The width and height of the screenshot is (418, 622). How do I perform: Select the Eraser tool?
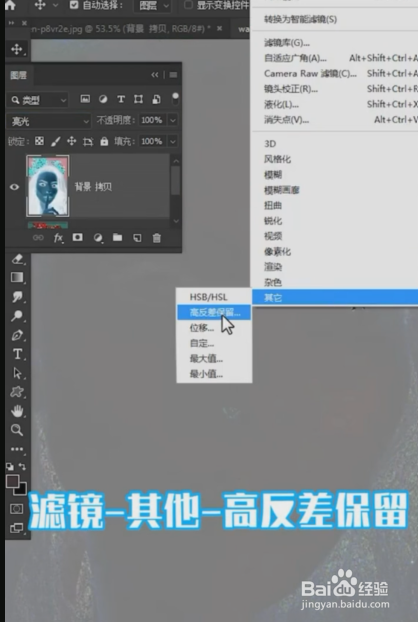17,259
